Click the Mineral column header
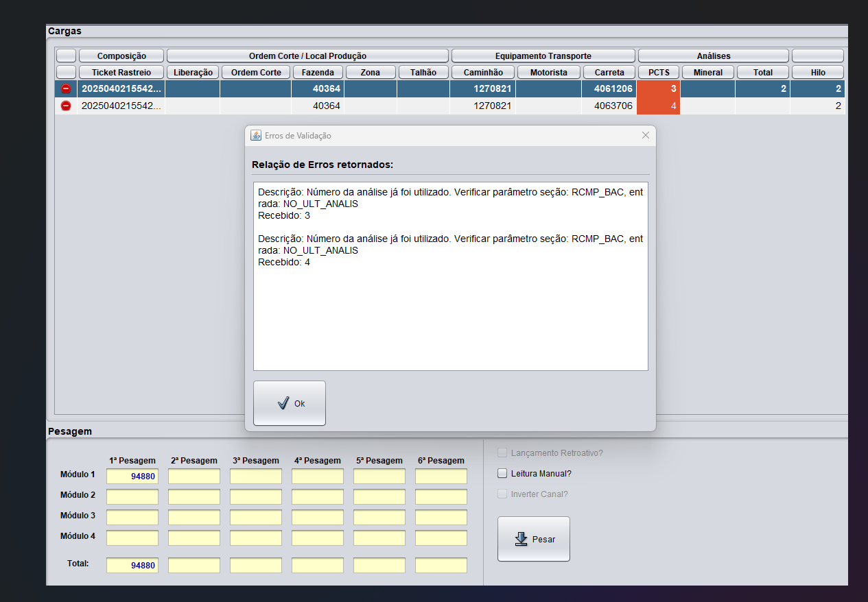The height and width of the screenshot is (602, 868). pyautogui.click(x=708, y=72)
